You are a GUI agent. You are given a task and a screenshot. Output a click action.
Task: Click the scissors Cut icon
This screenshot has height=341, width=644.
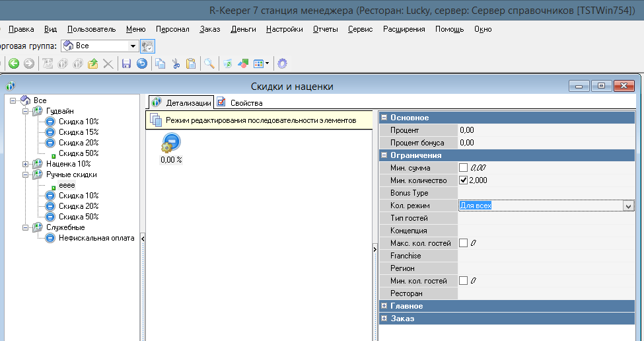click(x=176, y=63)
